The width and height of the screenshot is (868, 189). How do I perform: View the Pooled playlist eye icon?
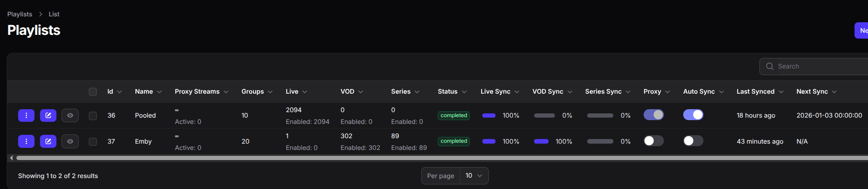click(x=70, y=115)
